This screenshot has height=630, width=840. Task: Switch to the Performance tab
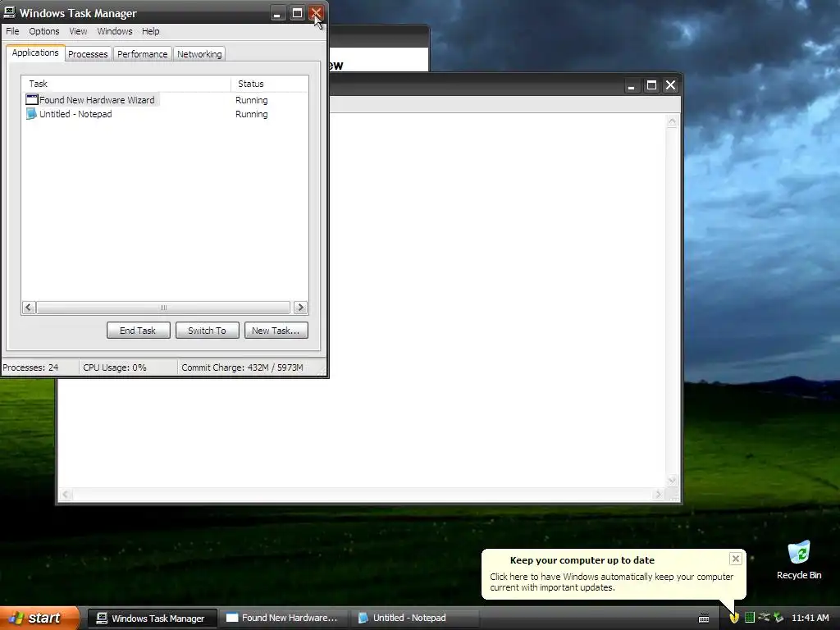142,54
